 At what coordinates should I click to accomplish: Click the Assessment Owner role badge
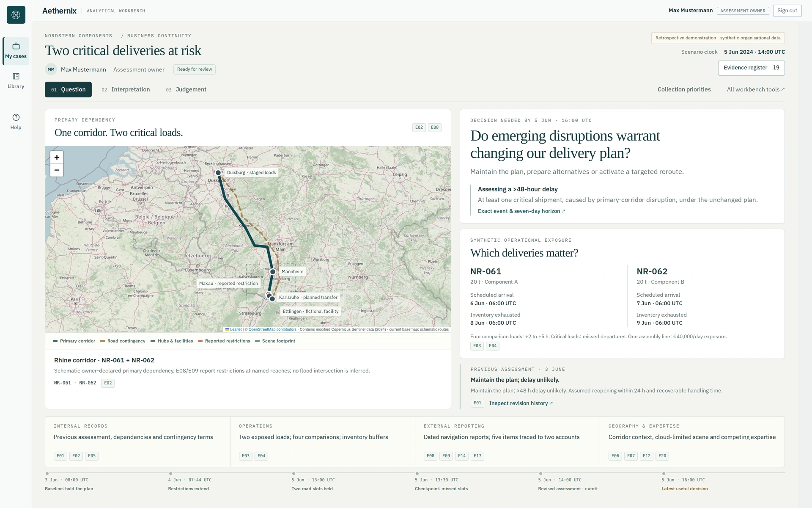pyautogui.click(x=743, y=11)
